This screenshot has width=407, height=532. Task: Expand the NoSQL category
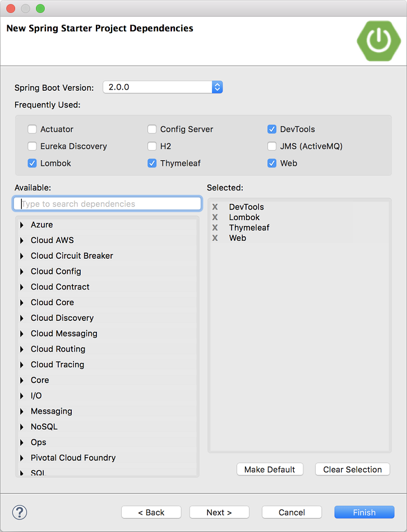click(22, 426)
